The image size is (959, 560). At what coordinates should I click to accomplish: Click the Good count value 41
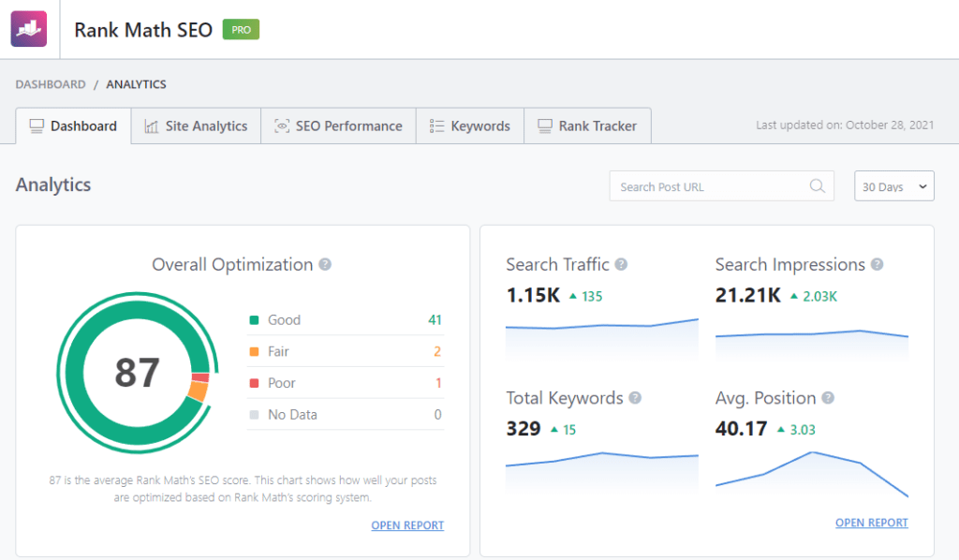435,319
